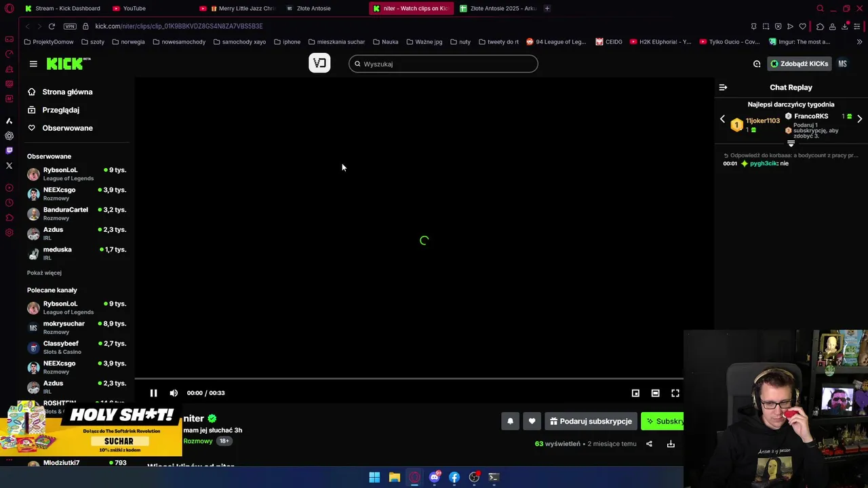Go to previous top gifter with left arrow
The height and width of the screenshot is (488, 868).
(722, 119)
